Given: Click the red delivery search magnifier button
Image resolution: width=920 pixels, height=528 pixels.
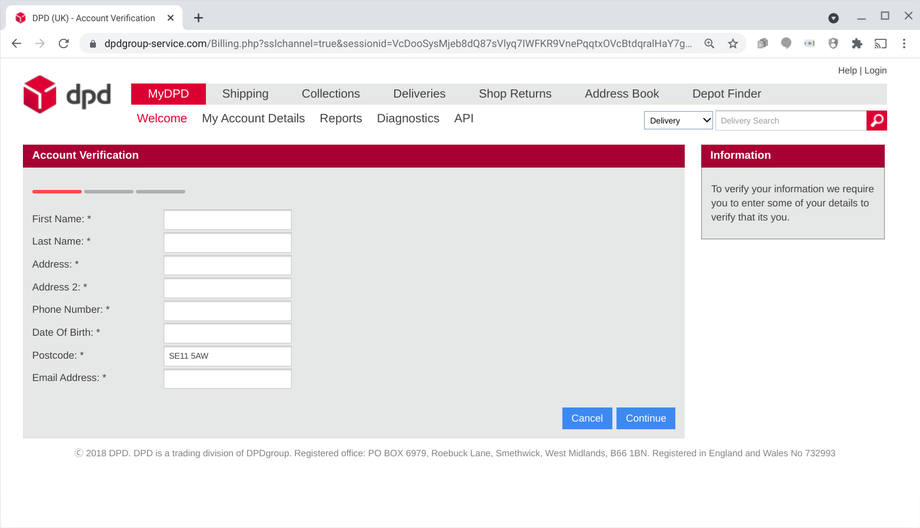Looking at the screenshot, I should [x=877, y=120].
